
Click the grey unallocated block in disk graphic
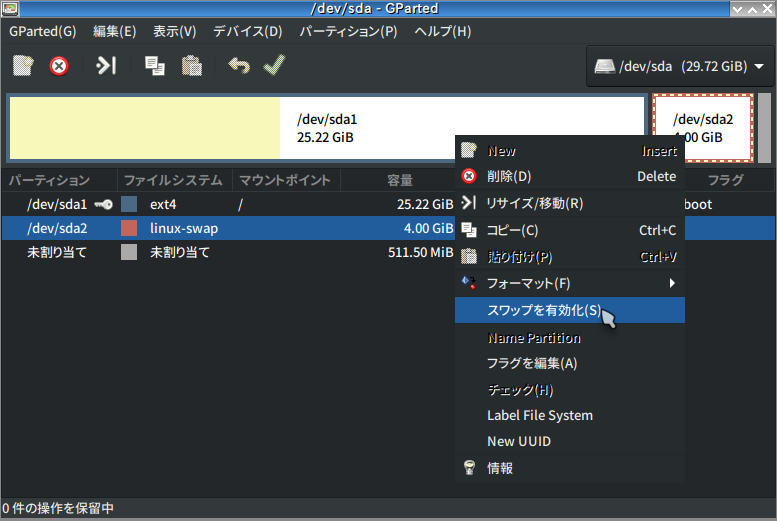pyautogui.click(x=765, y=128)
